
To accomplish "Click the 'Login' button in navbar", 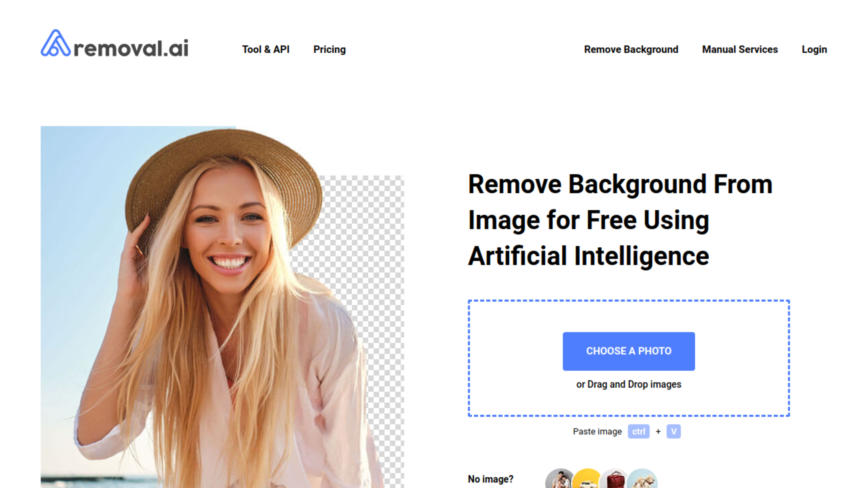I will pyautogui.click(x=814, y=49).
